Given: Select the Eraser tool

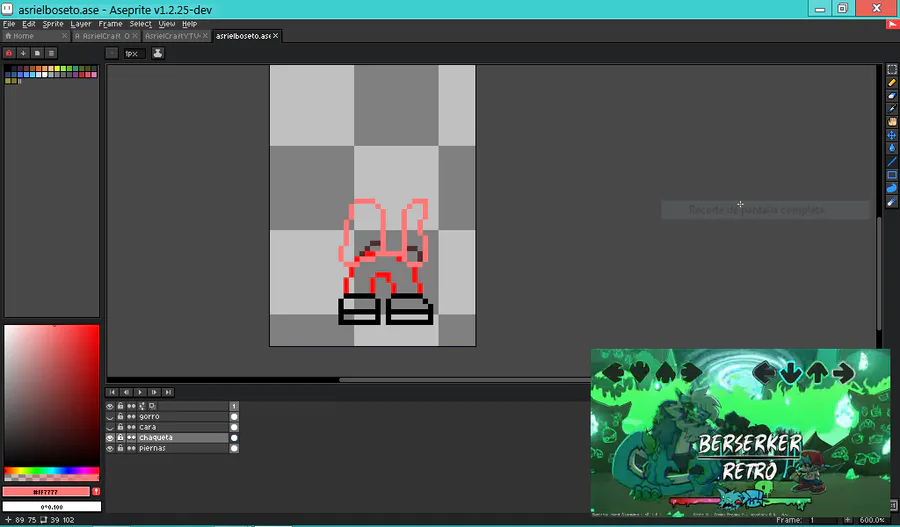Looking at the screenshot, I should tap(891, 96).
